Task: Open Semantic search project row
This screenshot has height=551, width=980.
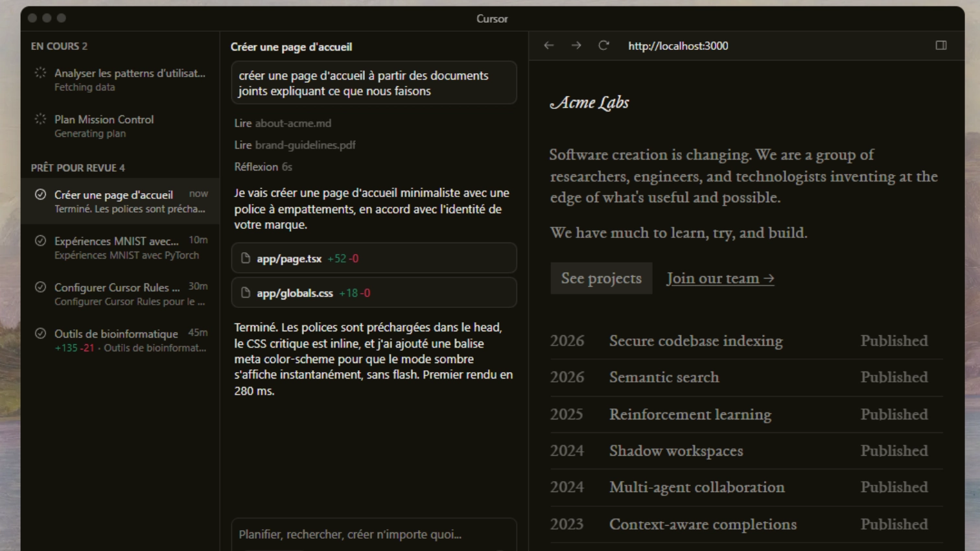Action: pos(747,377)
